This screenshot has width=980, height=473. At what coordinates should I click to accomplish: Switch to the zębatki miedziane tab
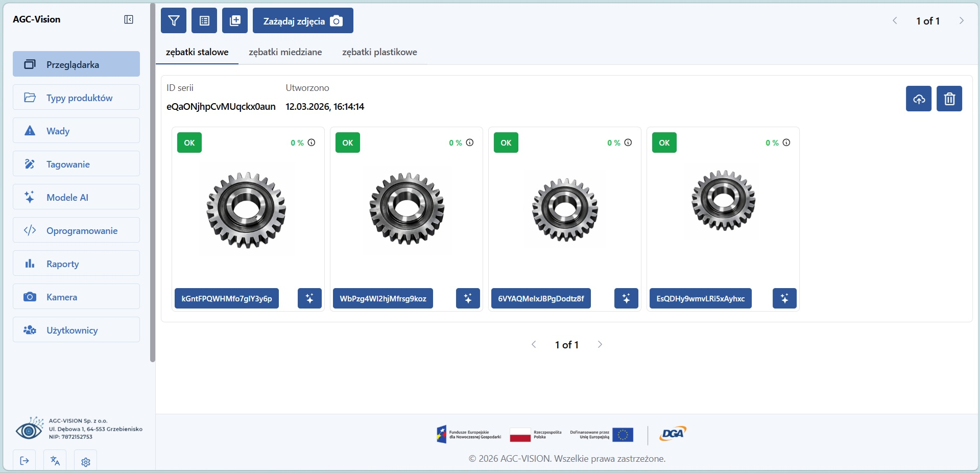tap(285, 52)
